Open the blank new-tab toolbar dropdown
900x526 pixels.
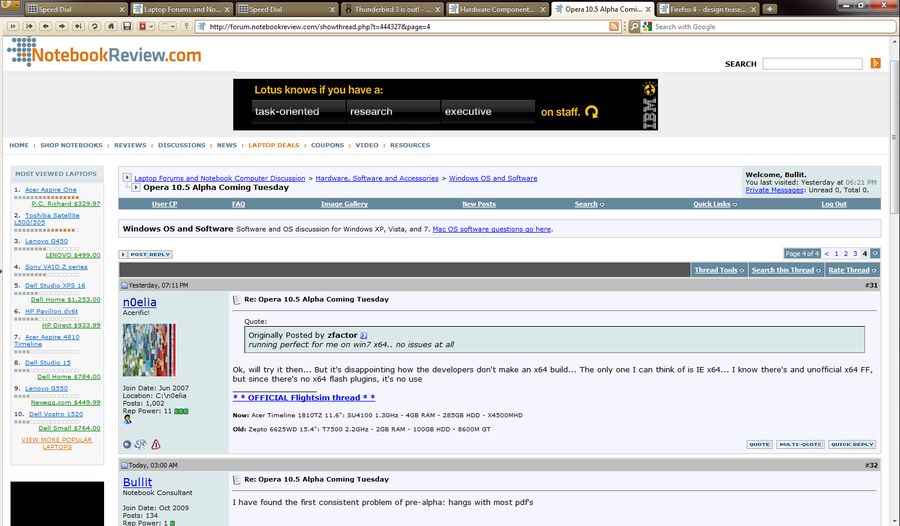coord(167,26)
